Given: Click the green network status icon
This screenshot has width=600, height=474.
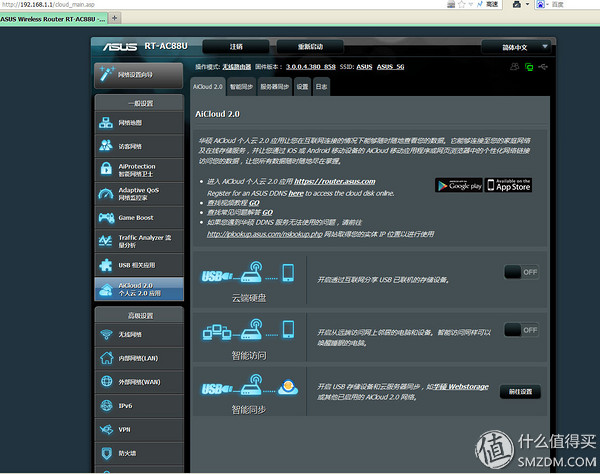Looking at the screenshot, I should click(x=529, y=67).
